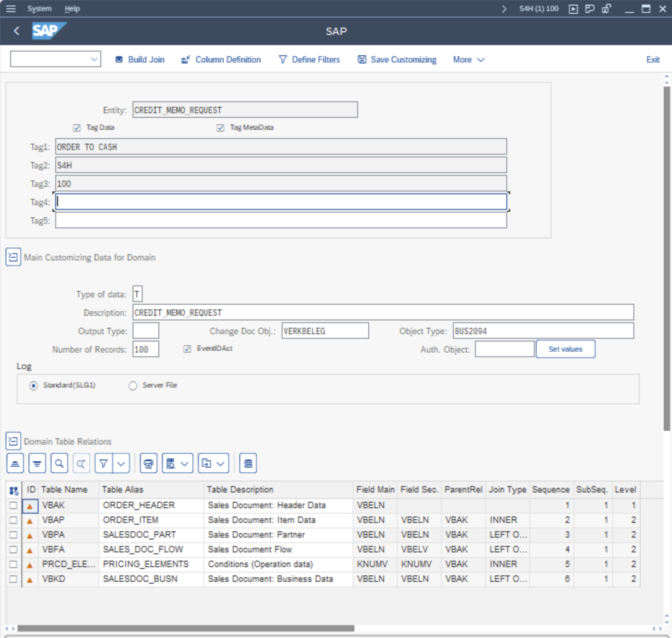
Task: Open the transaction command field dropdown
Action: 94,59
